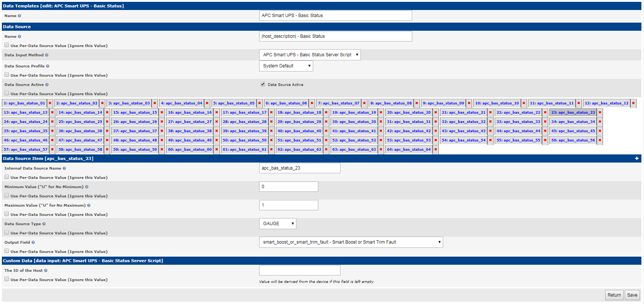Screen dimensions: 644x304
Task: Delete data source item apc_bas_status_56
Action: [600, 140]
